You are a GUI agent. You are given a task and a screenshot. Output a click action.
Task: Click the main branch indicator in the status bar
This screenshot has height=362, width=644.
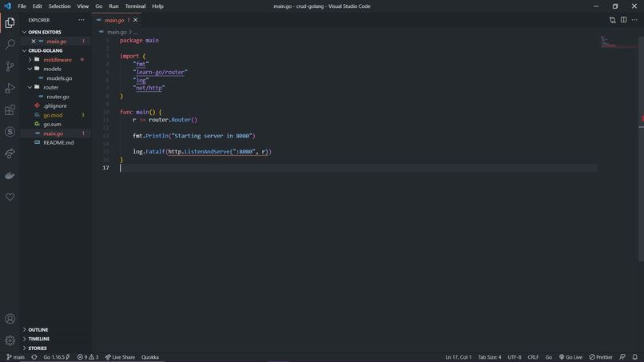[16, 357]
